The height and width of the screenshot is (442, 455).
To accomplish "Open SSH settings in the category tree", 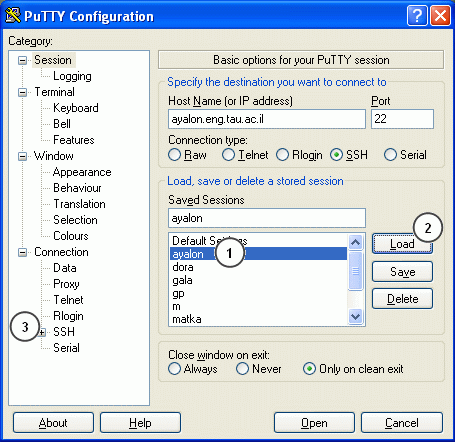I will (x=64, y=332).
